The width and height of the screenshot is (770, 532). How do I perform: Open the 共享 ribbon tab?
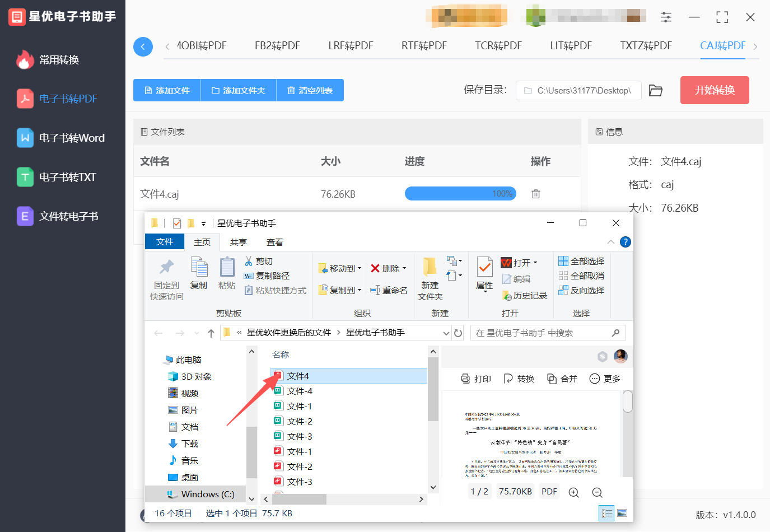(239, 242)
